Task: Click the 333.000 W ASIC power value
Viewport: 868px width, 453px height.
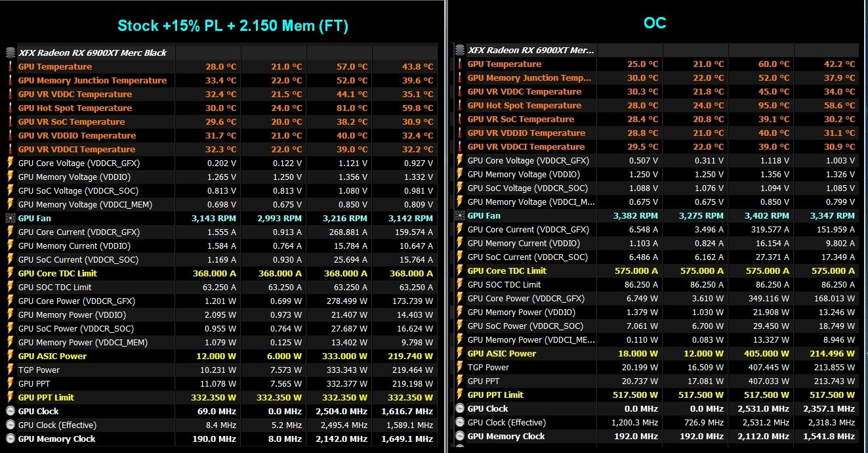Action: point(345,356)
